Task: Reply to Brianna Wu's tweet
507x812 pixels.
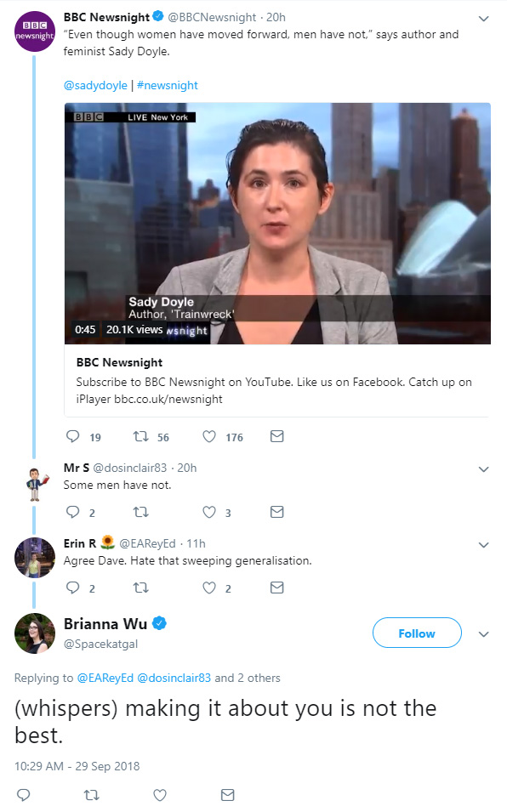Action: coord(23,794)
